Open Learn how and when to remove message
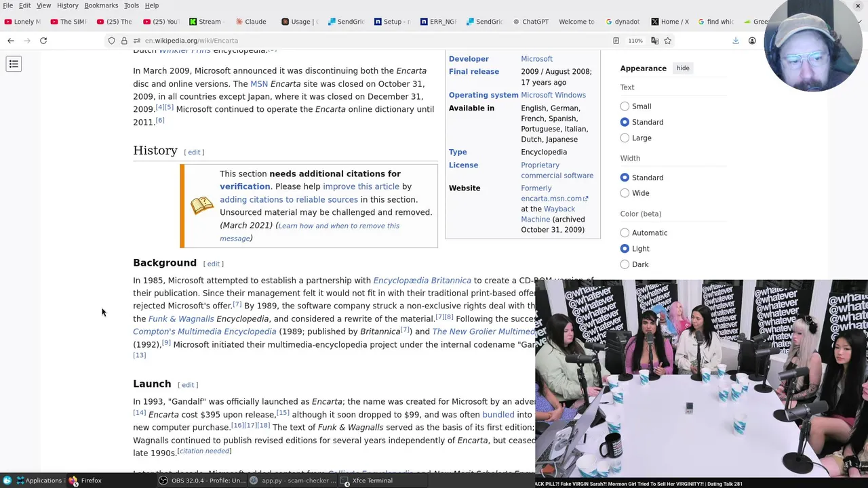Image resolution: width=868 pixels, height=488 pixels. click(x=309, y=232)
